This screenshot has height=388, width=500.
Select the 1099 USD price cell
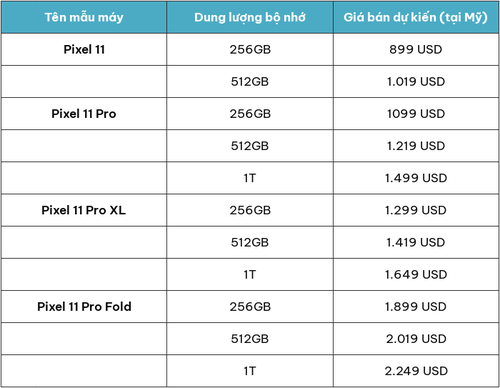pyautogui.click(x=416, y=114)
